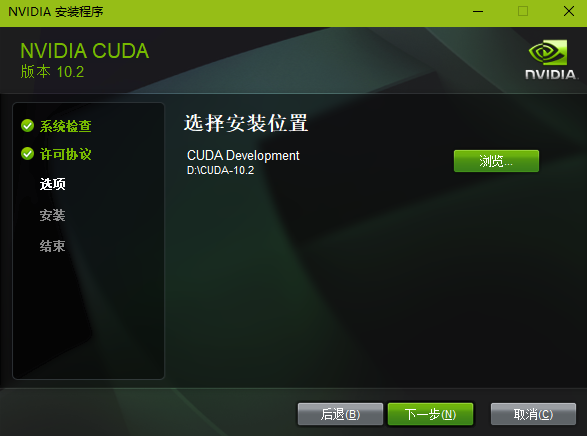Cancel setup with the 取消(C) button
Image resolution: width=587 pixels, height=436 pixels.
tap(533, 414)
